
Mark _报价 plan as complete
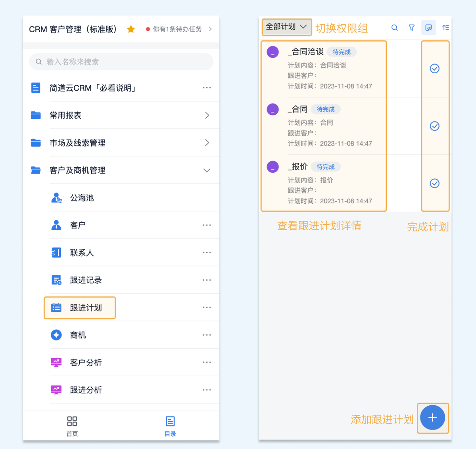[435, 183]
